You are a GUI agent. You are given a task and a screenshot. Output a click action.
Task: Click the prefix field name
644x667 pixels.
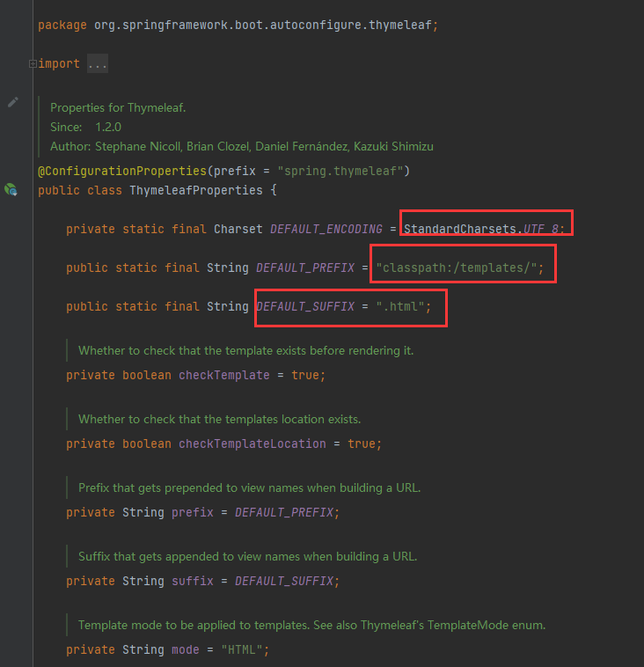193,513
